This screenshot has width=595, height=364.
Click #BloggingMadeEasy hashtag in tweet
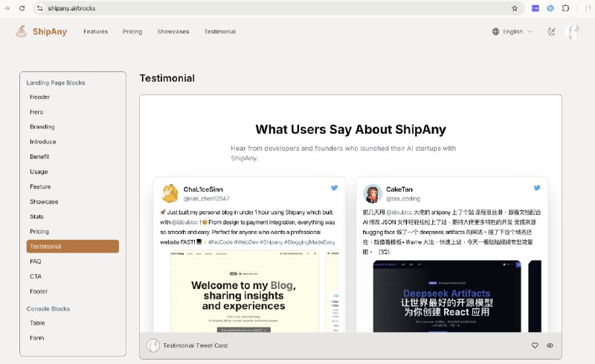(x=309, y=242)
